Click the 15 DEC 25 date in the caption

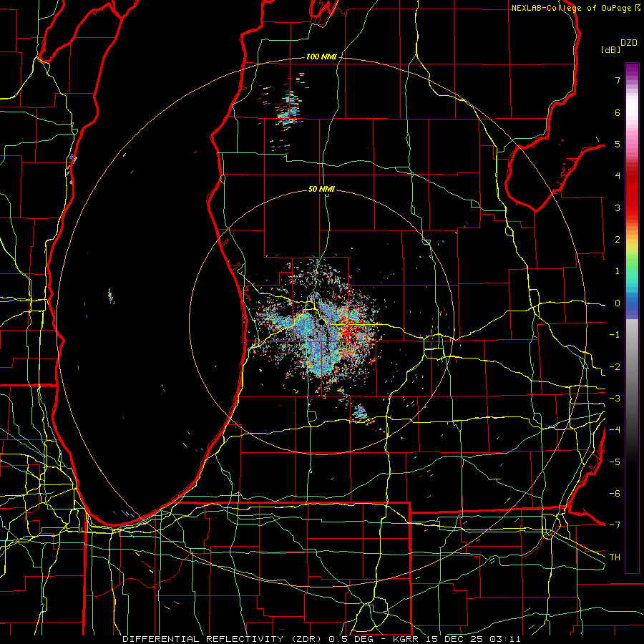click(454, 639)
